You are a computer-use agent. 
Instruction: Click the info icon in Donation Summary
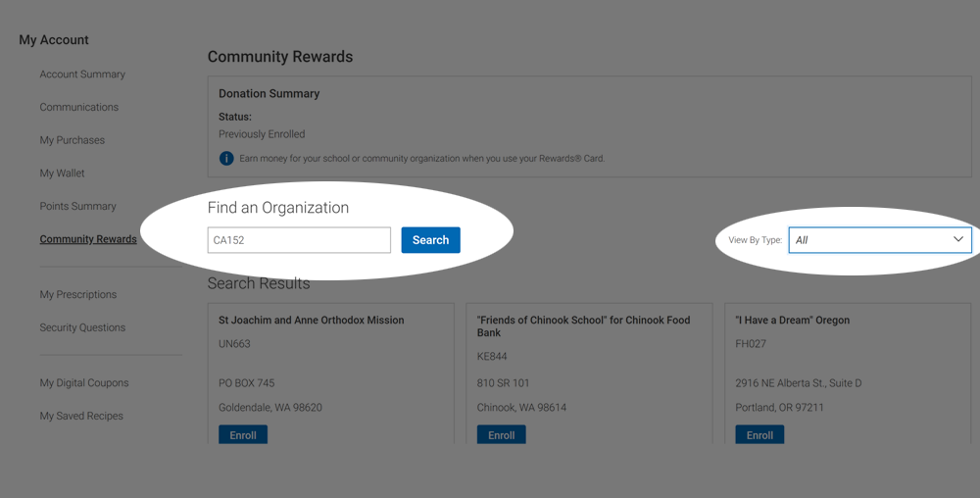[x=226, y=158]
